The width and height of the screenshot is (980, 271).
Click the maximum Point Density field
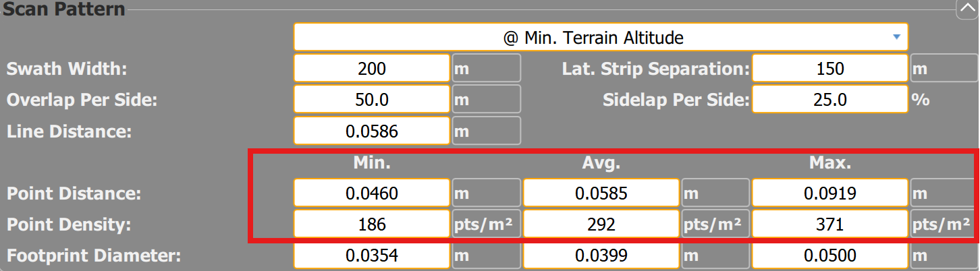[x=829, y=224]
